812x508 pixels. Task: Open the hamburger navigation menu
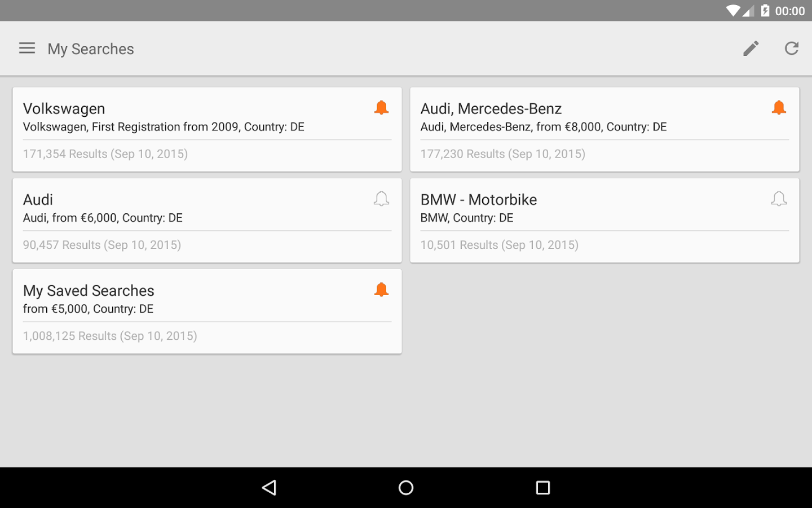27,49
